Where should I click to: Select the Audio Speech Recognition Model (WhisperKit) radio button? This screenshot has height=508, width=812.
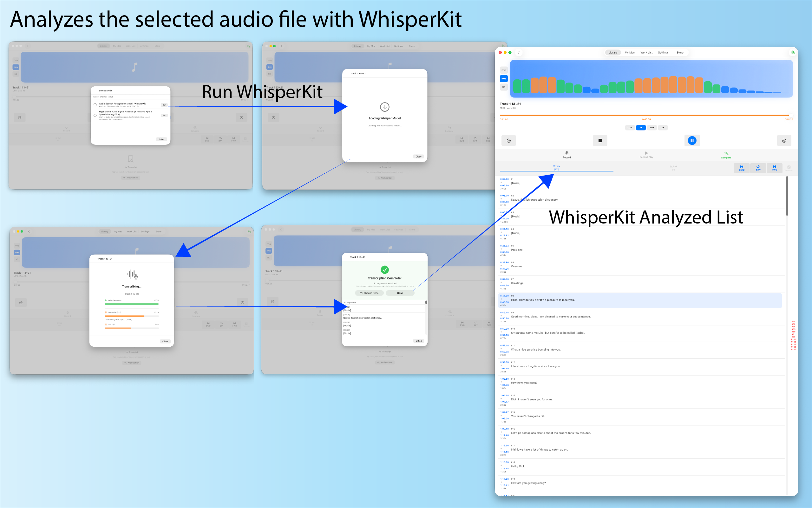[95, 105]
